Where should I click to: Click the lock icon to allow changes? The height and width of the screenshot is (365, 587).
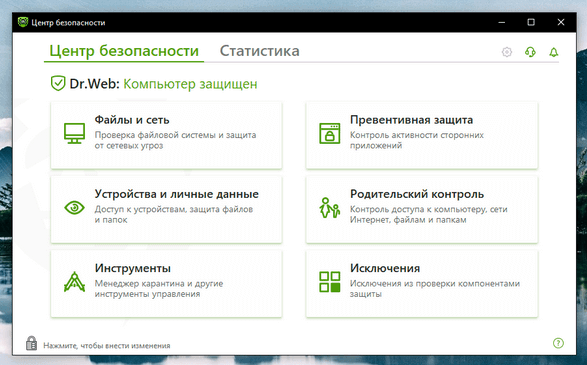coord(31,343)
